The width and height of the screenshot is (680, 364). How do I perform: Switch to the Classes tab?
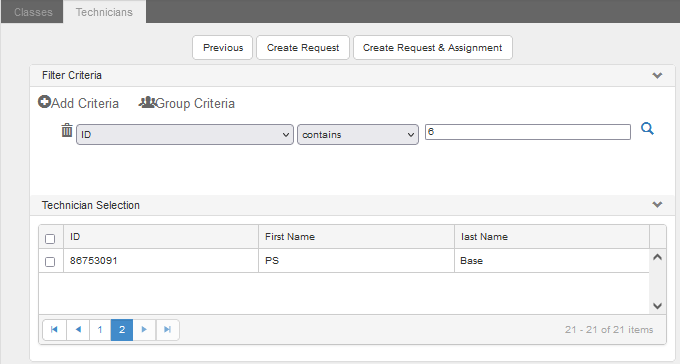(x=33, y=12)
